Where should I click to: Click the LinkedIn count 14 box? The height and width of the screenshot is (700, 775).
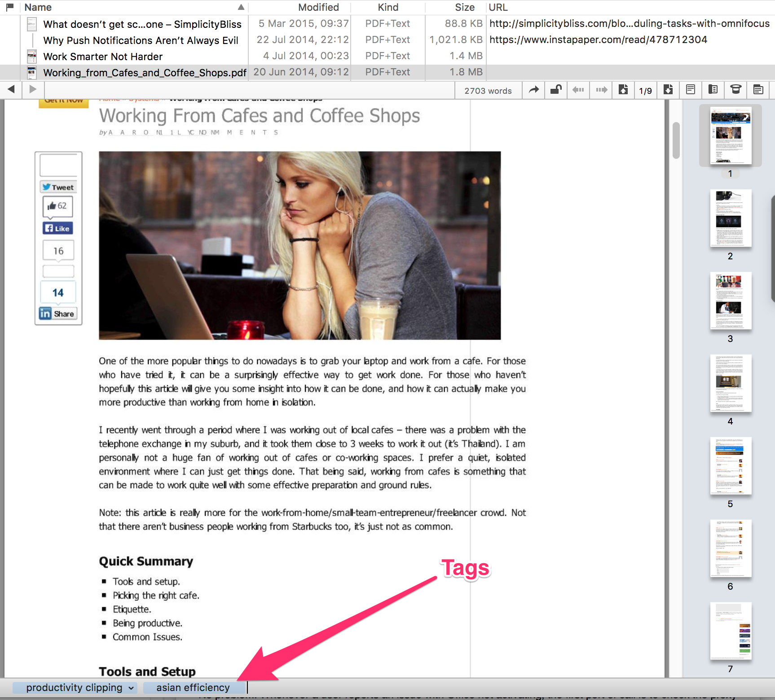pyautogui.click(x=58, y=293)
